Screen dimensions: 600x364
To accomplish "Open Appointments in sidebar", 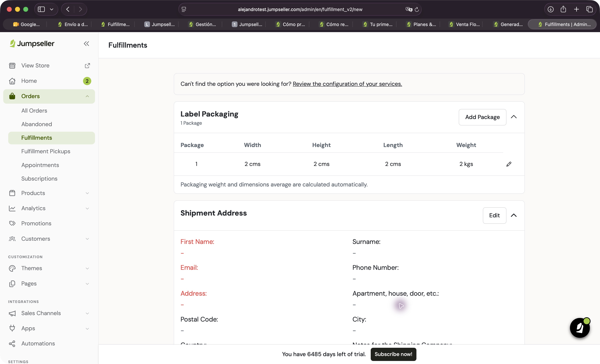I will pos(40,165).
